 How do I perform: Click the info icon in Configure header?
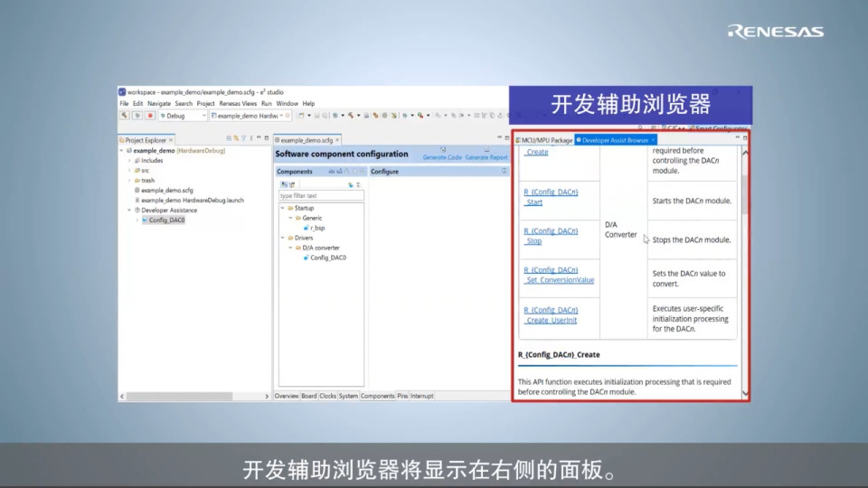tap(505, 172)
